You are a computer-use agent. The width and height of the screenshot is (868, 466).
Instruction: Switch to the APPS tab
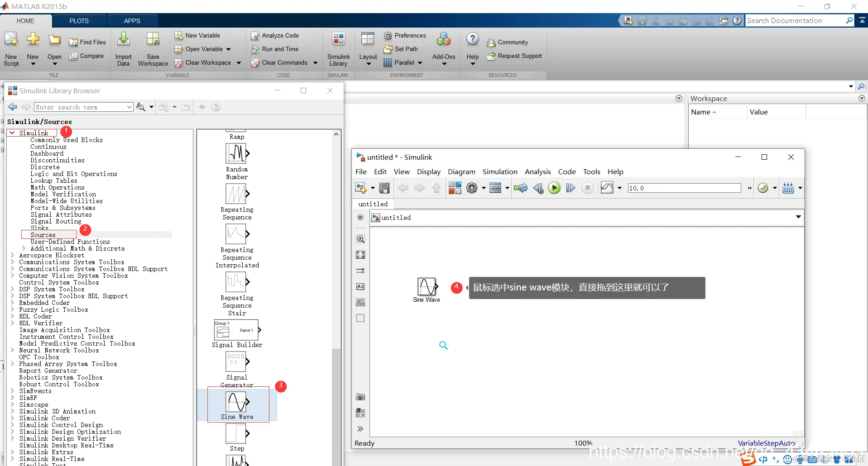point(132,21)
